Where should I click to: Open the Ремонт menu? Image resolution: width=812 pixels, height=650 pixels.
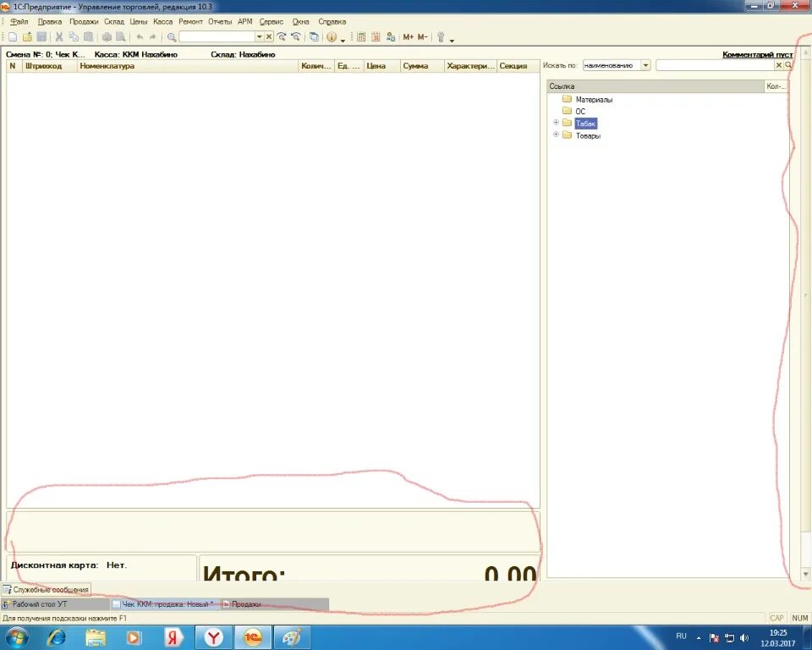(x=190, y=22)
